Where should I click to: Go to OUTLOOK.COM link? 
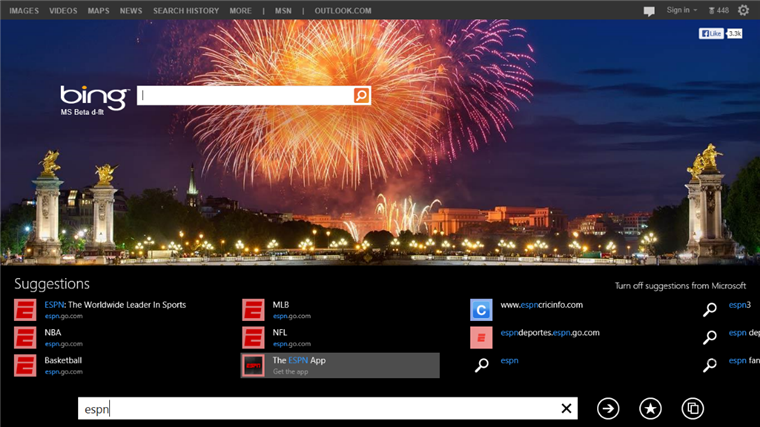pos(343,11)
